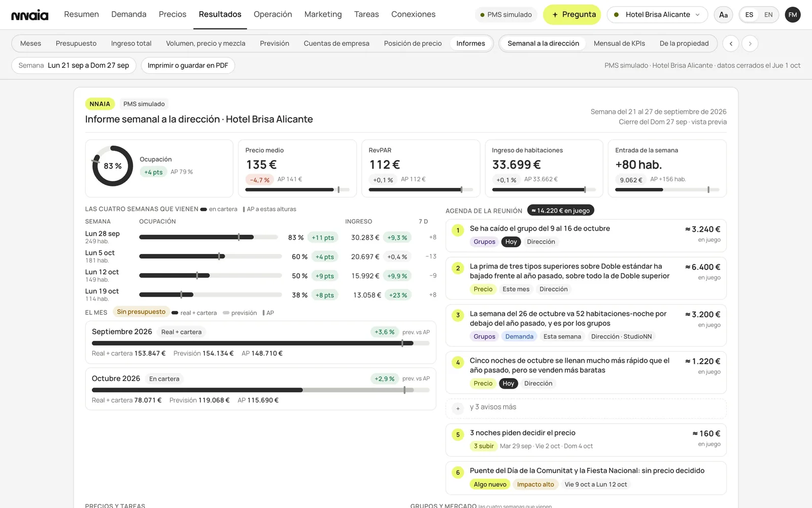Open 'La prima de tres tipos superiores' item
Screen dimensions: 812x508
click(586, 278)
